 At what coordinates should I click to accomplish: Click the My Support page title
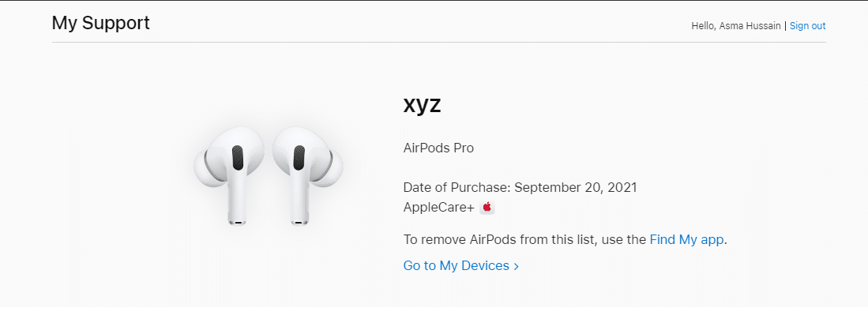tap(100, 23)
